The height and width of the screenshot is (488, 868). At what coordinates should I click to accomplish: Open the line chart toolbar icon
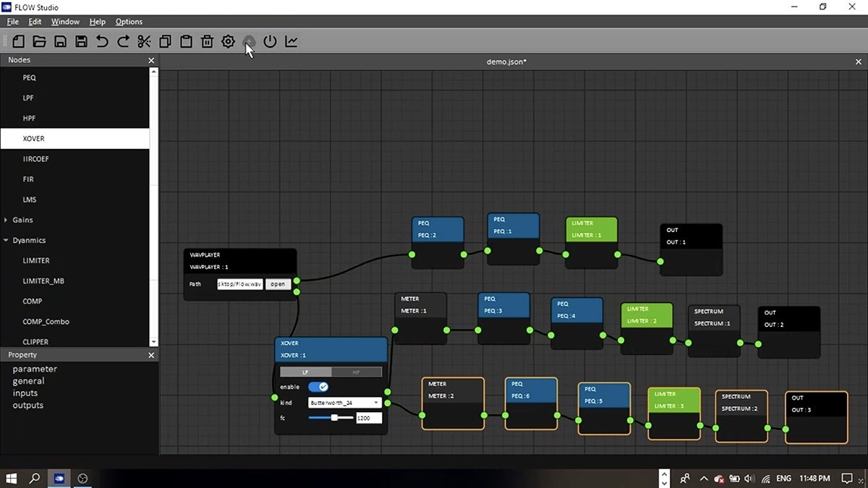pyautogui.click(x=291, y=41)
